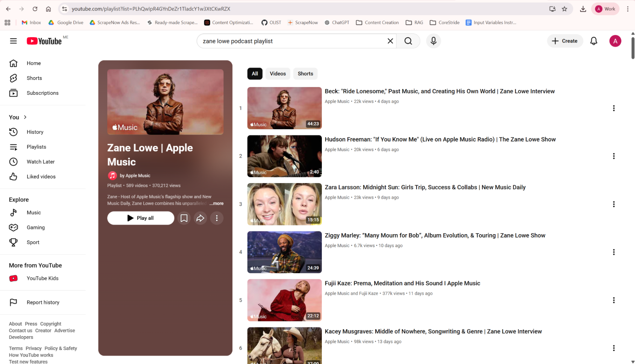Open Shorts in the sidebar

[43, 78]
